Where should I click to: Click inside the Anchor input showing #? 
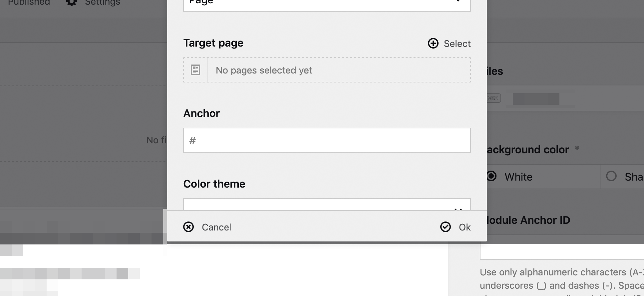327,140
